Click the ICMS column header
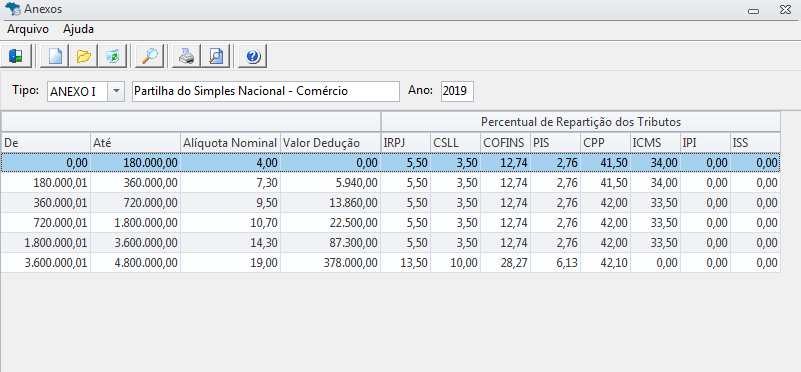The image size is (801, 372). click(656, 143)
